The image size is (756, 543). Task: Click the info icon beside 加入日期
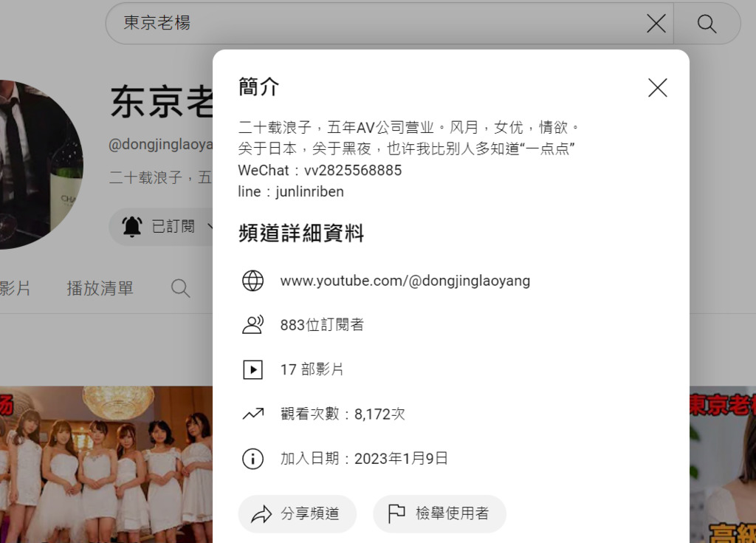(253, 458)
